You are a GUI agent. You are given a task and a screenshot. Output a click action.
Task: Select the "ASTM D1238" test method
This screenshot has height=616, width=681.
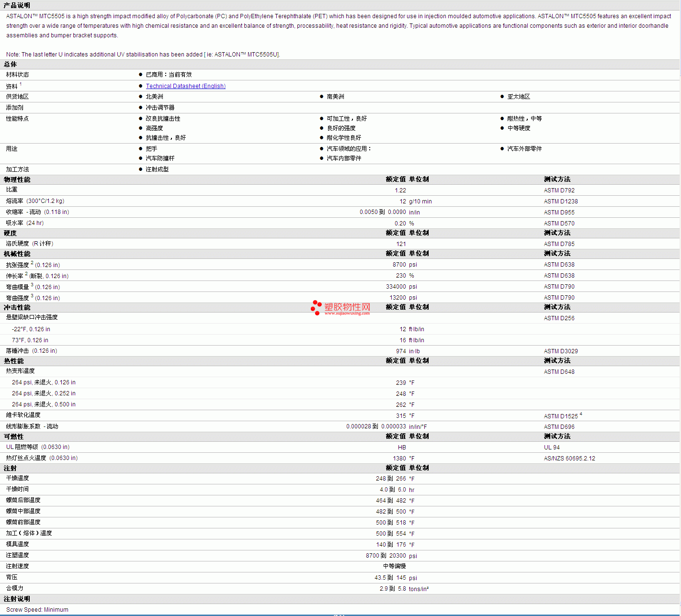click(x=561, y=202)
